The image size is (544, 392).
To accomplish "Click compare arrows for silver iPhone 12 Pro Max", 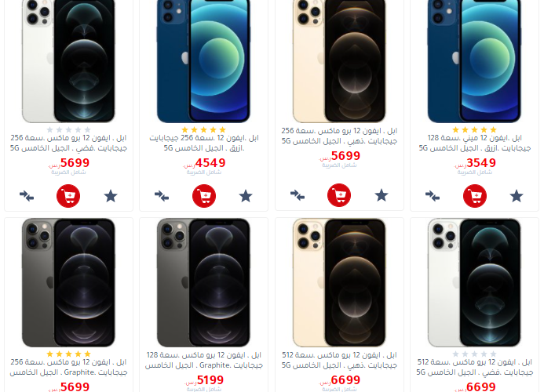I will click(27, 196).
